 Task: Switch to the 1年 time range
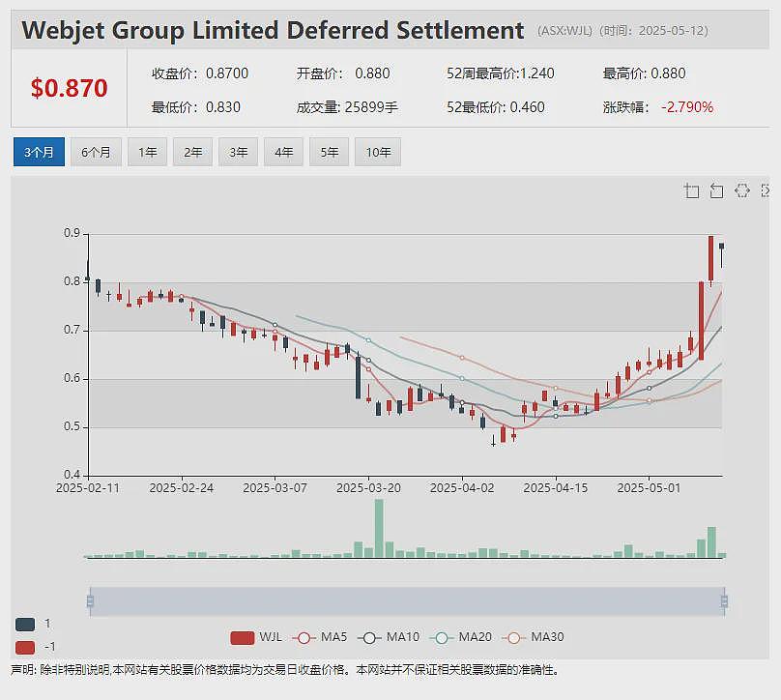coord(148,152)
